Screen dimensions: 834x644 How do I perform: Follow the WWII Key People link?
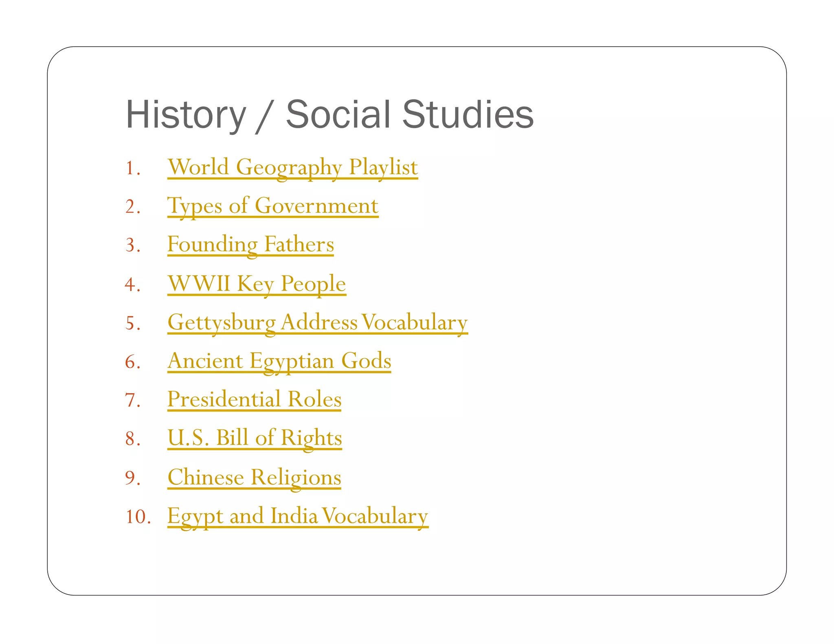click(x=257, y=283)
